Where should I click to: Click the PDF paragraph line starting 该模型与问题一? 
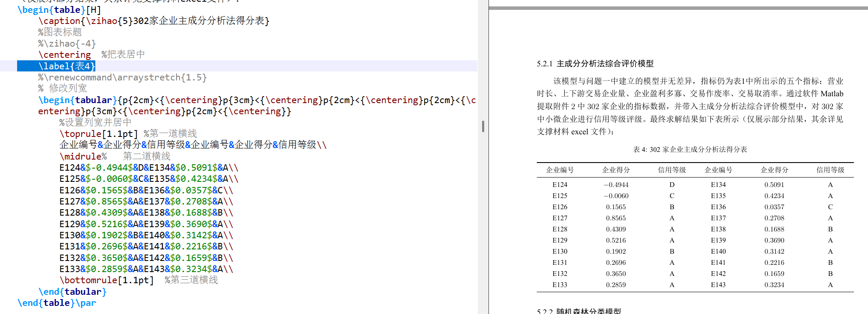tap(698, 81)
